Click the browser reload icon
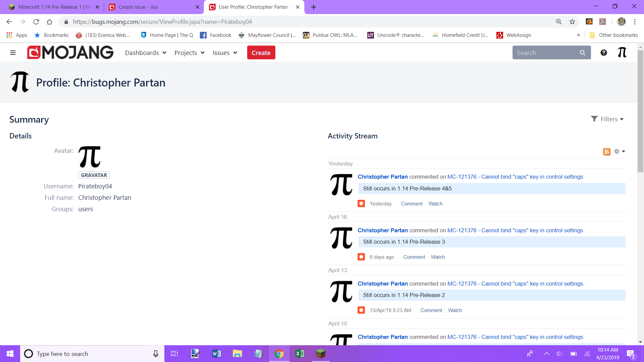644x362 pixels. [36, 22]
